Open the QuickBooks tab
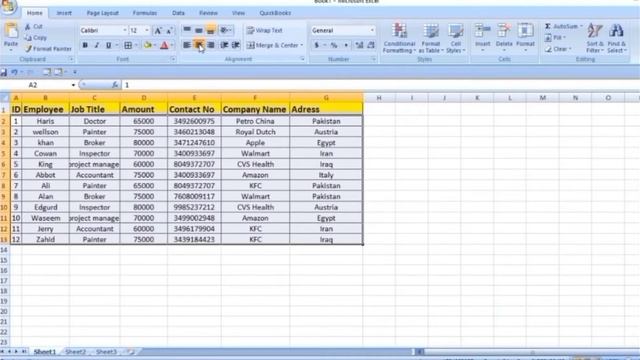 [275, 13]
